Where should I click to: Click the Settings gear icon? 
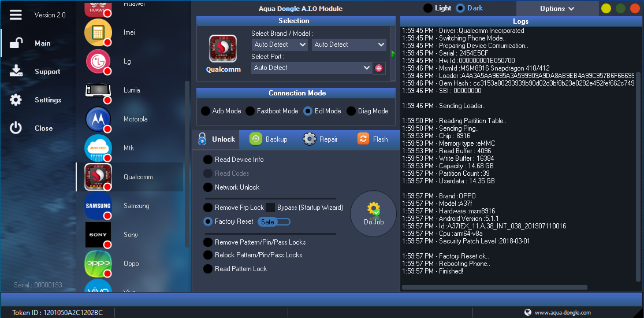(x=16, y=99)
